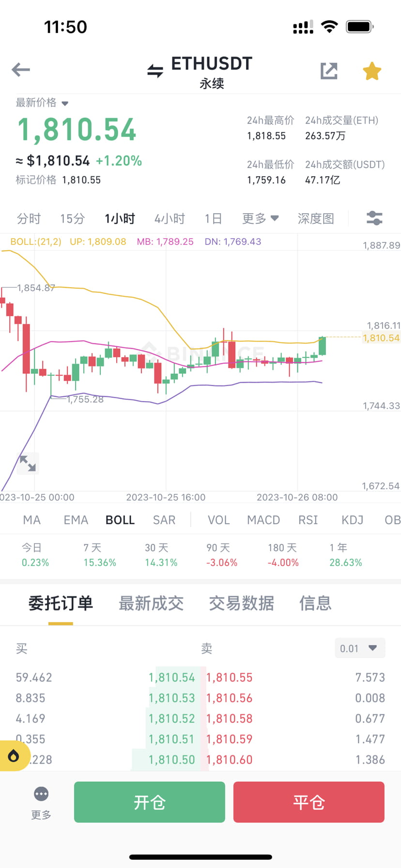
Task: Select bid price 1,810.51 in order book
Action: 172,739
